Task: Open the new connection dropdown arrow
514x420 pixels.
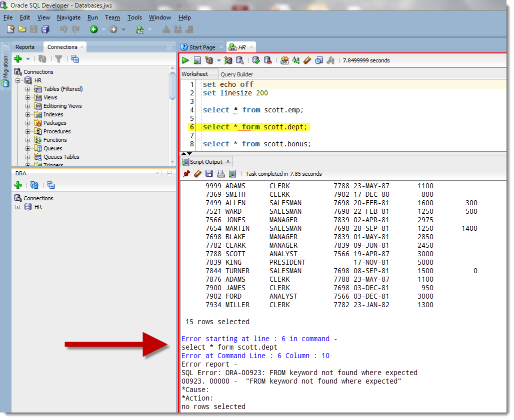Action: tap(28, 59)
